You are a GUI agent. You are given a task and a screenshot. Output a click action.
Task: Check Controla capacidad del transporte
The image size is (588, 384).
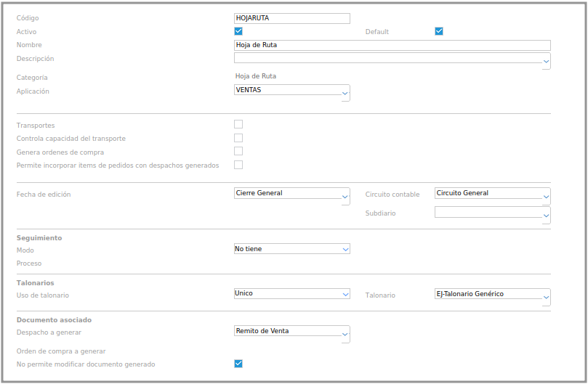click(x=238, y=138)
